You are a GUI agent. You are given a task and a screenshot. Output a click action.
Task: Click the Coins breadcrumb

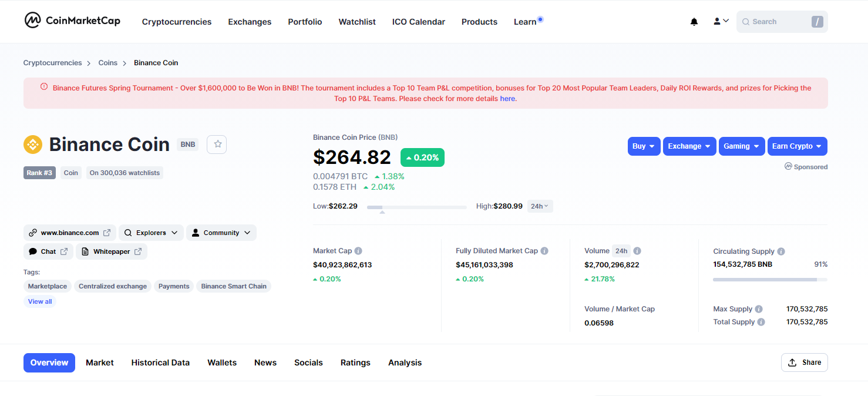click(108, 63)
